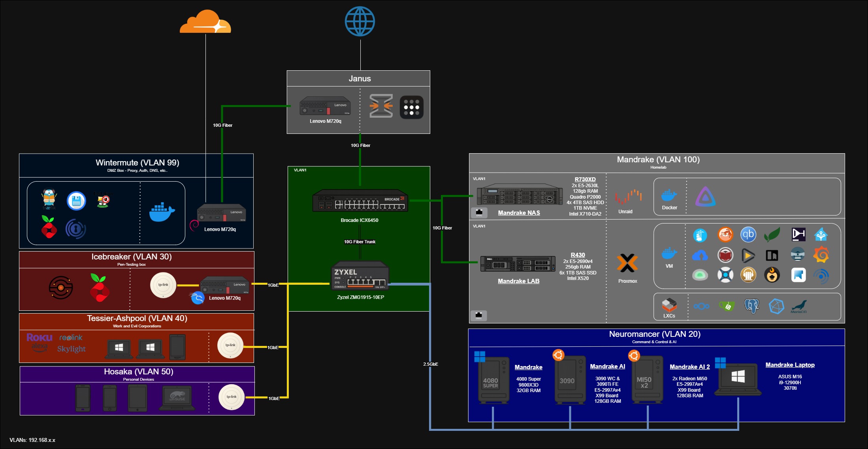
Task: Open the Mandrake NAS link
Action: pos(519,212)
